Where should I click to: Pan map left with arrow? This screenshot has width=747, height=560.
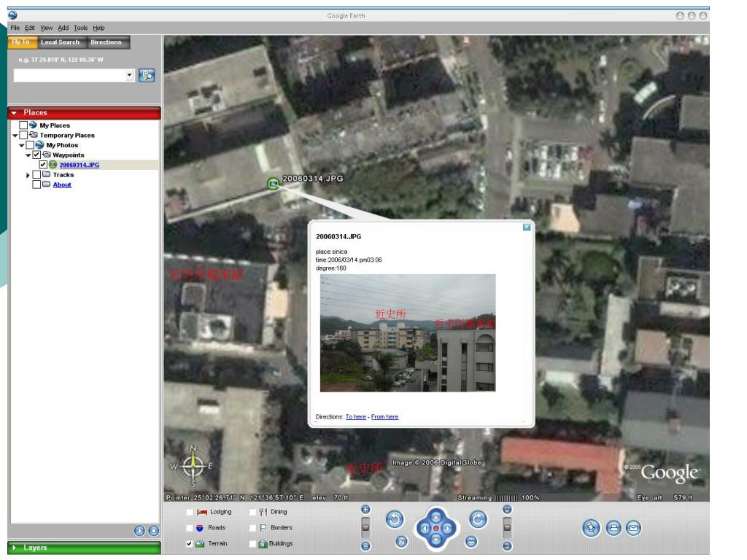pos(424,528)
